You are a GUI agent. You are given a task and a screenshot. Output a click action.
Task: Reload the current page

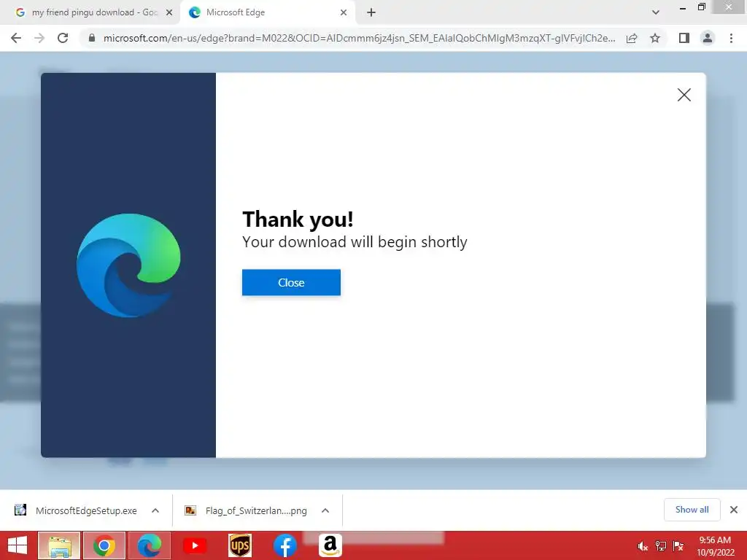[63, 38]
